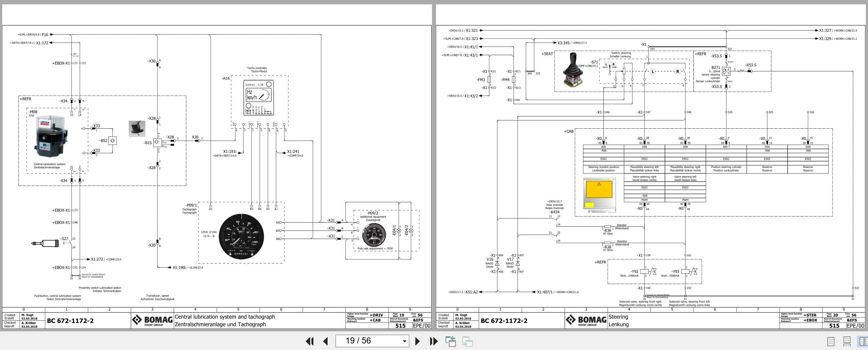
Task: Jump to the last page
Action: pyautogui.click(x=433, y=341)
